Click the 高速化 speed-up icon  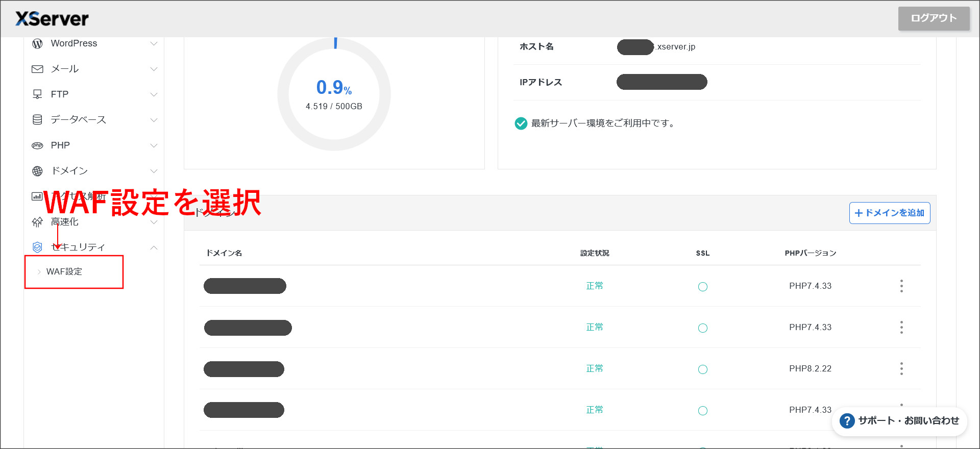(37, 222)
